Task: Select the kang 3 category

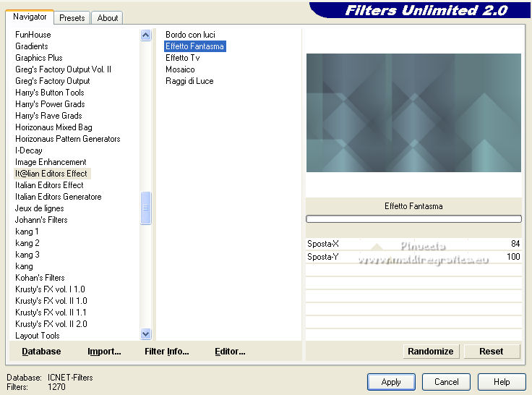Action: pos(27,255)
